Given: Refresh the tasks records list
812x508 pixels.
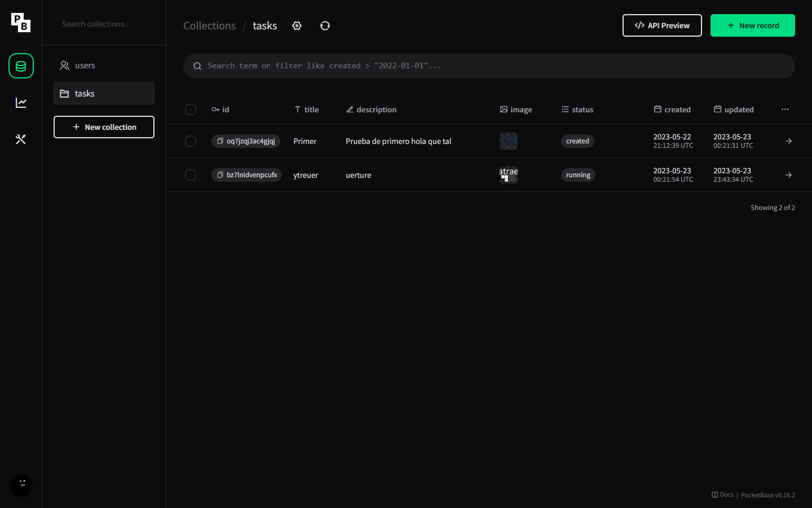Looking at the screenshot, I should pos(325,25).
